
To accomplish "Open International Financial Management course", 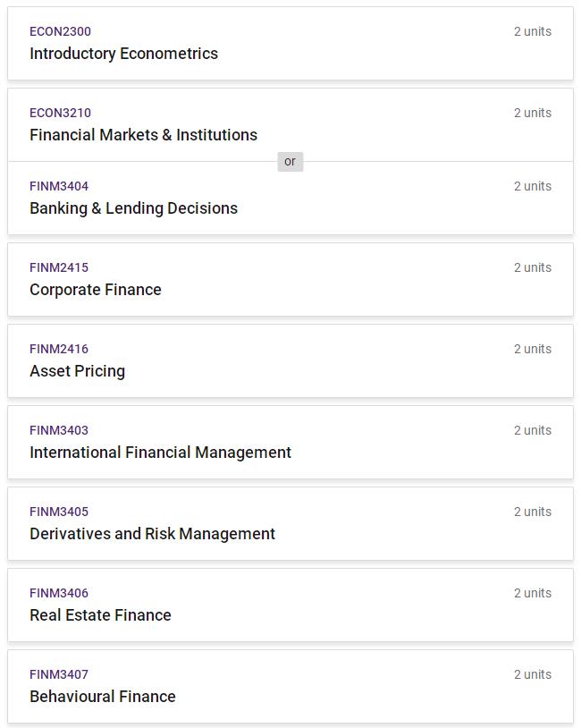I will (x=160, y=453).
